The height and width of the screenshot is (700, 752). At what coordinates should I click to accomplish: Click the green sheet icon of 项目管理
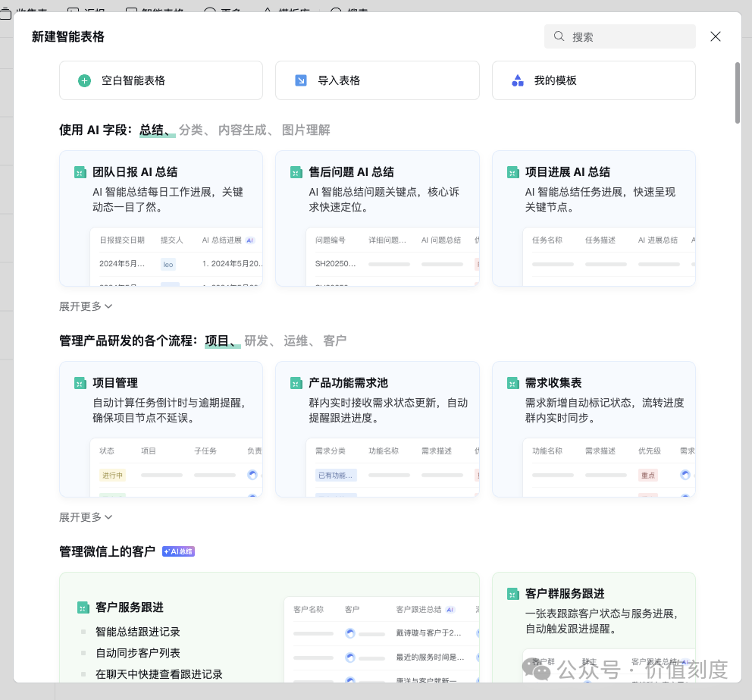point(80,383)
